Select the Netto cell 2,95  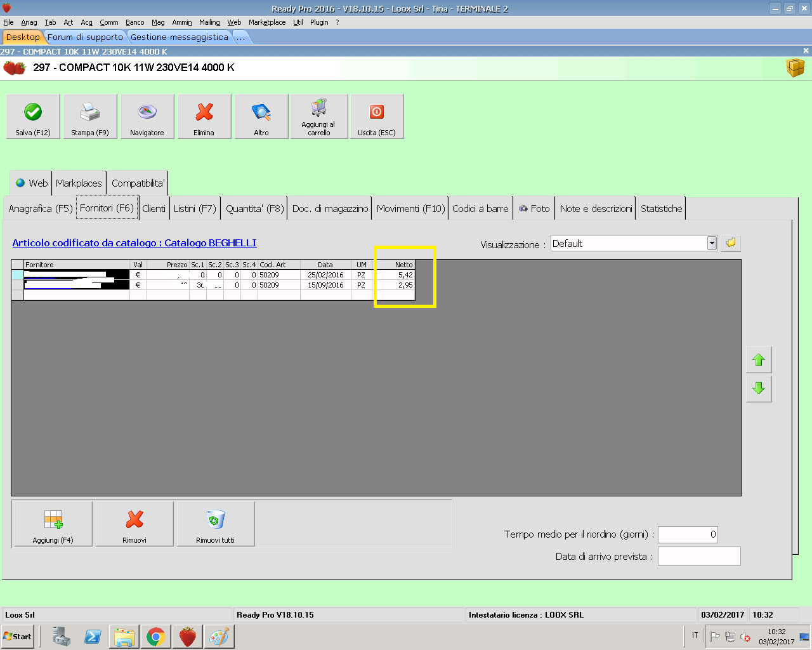pyautogui.click(x=393, y=285)
